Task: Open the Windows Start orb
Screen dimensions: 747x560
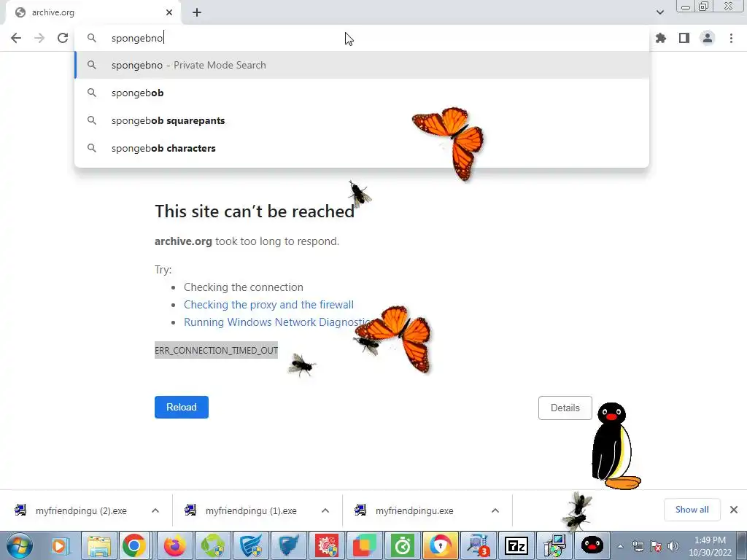Action: coord(19,545)
